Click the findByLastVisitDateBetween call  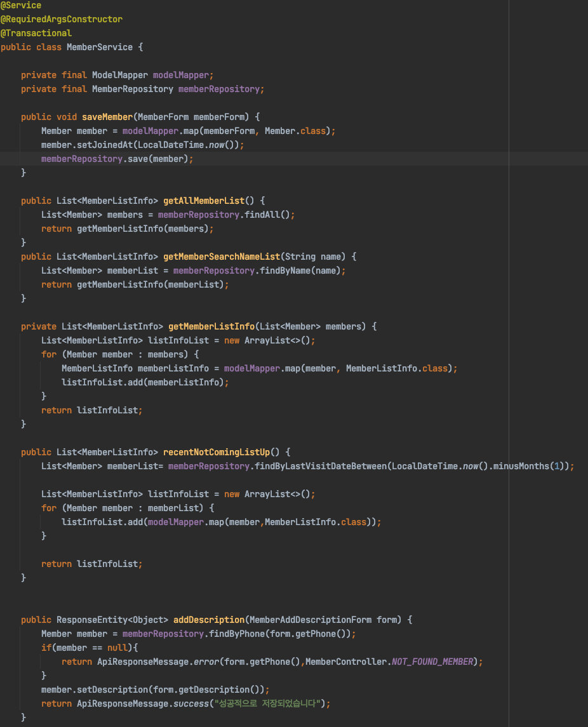pyautogui.click(x=321, y=466)
